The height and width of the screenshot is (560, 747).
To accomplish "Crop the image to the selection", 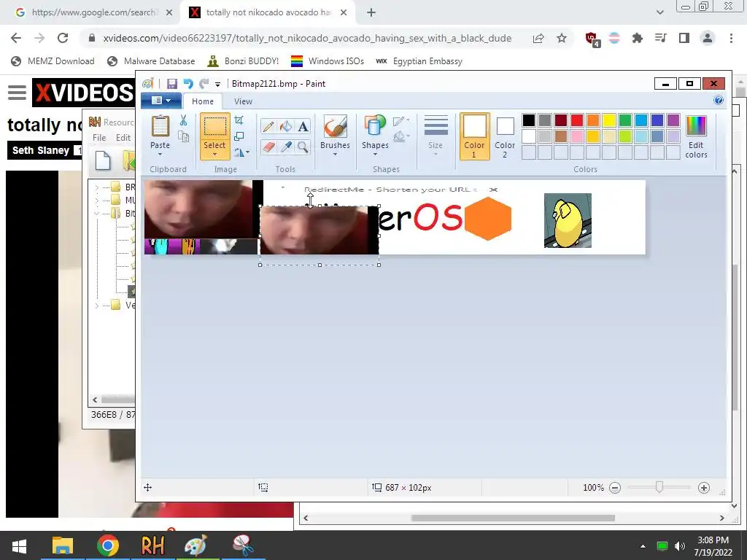I will click(x=239, y=120).
